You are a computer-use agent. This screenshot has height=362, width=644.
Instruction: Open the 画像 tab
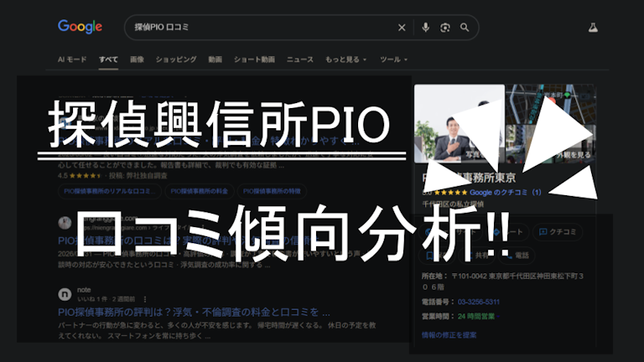pyautogui.click(x=137, y=59)
